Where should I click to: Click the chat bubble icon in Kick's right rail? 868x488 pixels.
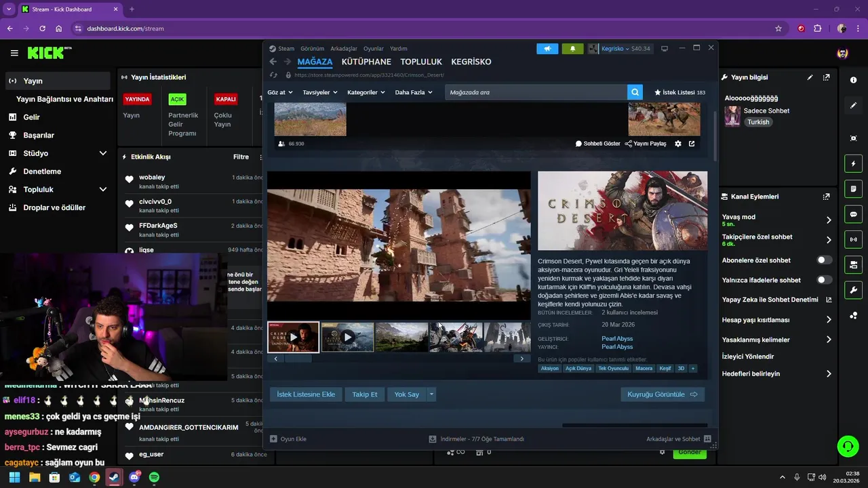tap(853, 214)
